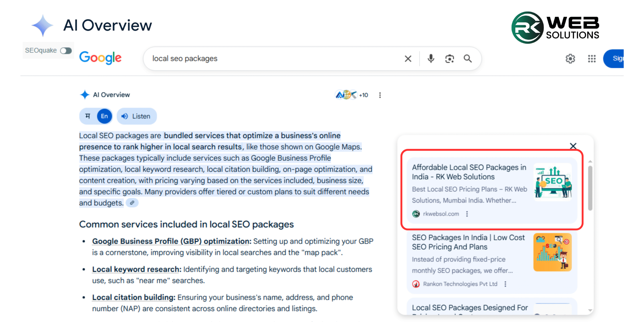Switch AI Overview language to म
This screenshot has width=644, height=322.
tap(88, 116)
